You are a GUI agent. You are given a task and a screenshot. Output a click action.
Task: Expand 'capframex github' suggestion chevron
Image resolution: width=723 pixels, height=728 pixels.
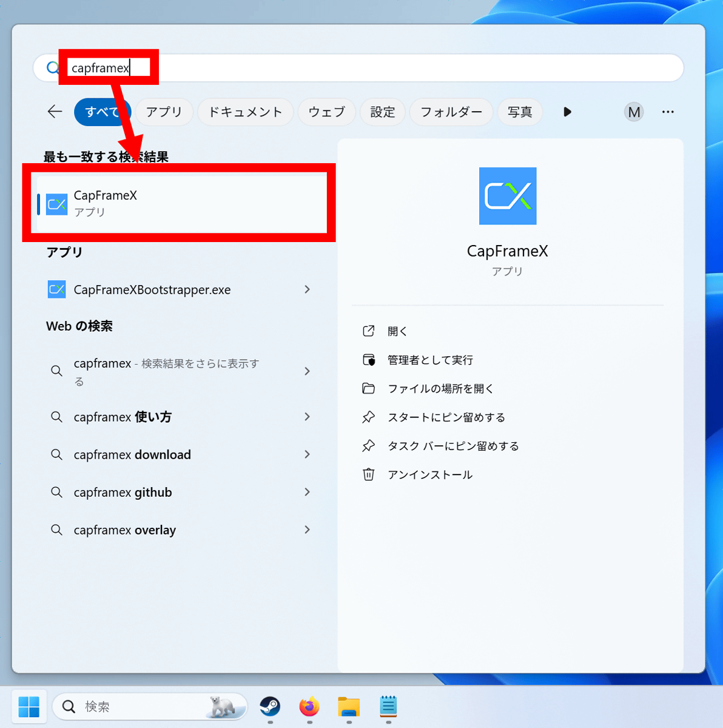coord(308,492)
